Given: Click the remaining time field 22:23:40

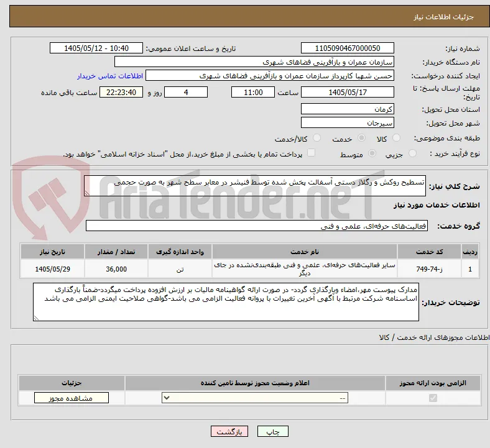Looking at the screenshot, I should point(121,92).
